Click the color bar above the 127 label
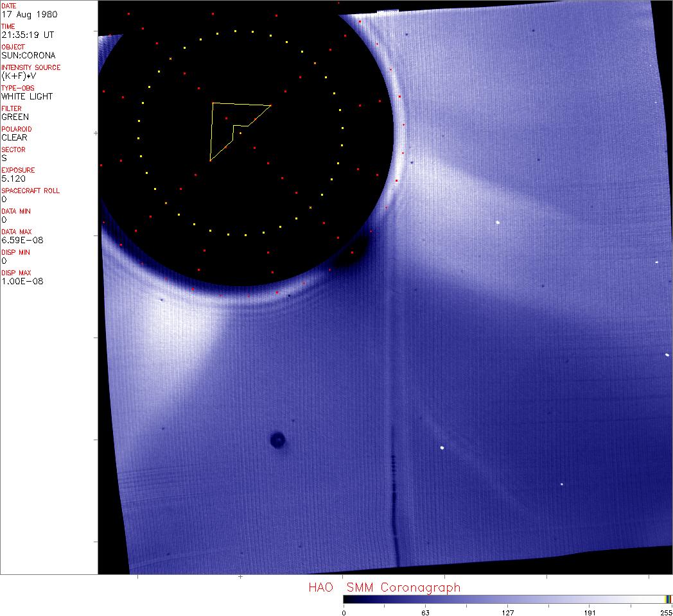Image resolution: width=673 pixels, height=616 pixels. [x=507, y=599]
